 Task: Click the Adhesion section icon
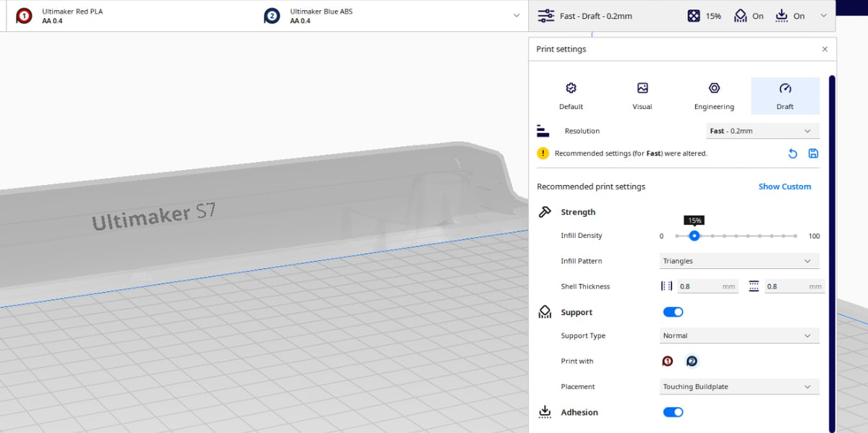545,412
